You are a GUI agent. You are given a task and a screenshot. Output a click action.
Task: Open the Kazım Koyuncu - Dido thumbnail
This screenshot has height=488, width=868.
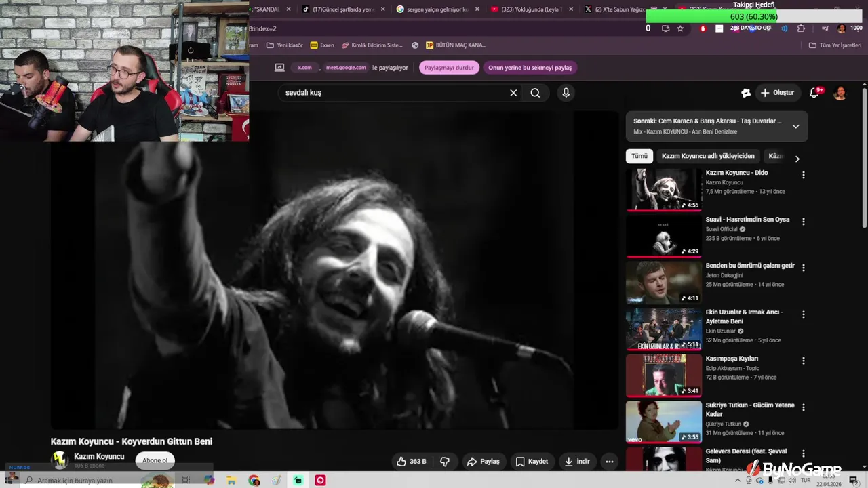click(x=664, y=190)
